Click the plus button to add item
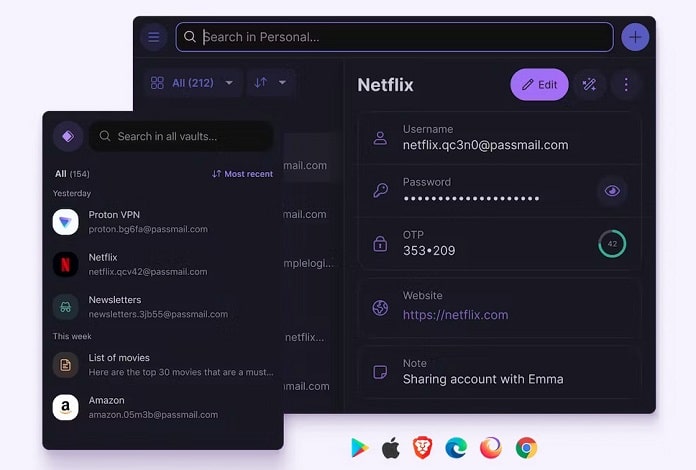Image resolution: width=696 pixels, height=470 pixels. coord(635,37)
